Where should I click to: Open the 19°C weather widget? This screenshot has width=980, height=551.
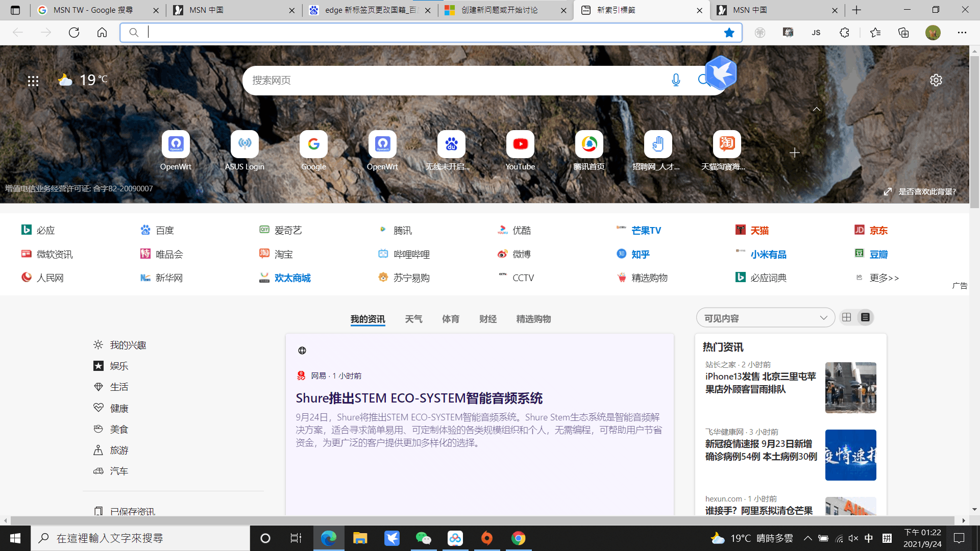(x=83, y=80)
